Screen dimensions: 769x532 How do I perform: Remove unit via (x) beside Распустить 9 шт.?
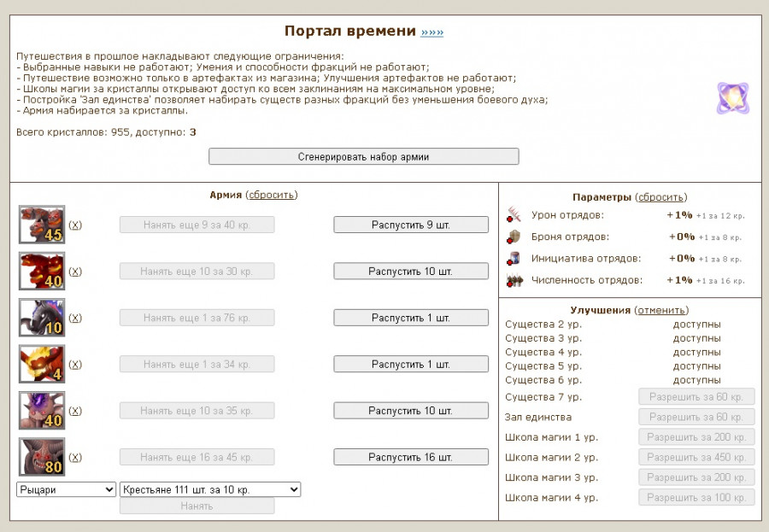point(75,225)
